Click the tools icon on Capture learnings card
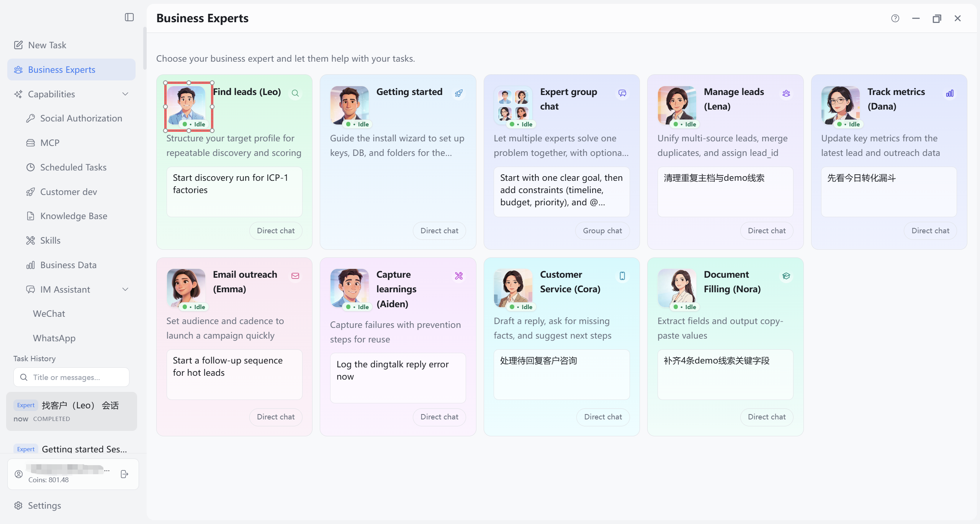 coord(458,276)
